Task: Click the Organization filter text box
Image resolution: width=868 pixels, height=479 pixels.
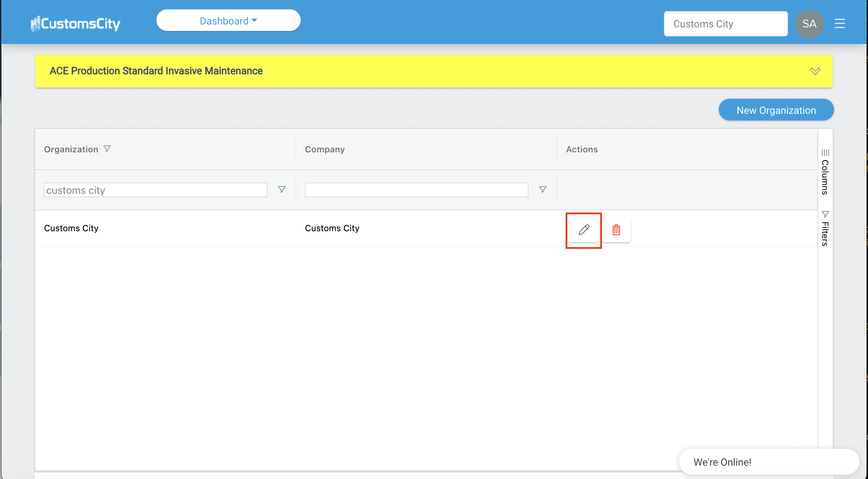Action: [155, 190]
